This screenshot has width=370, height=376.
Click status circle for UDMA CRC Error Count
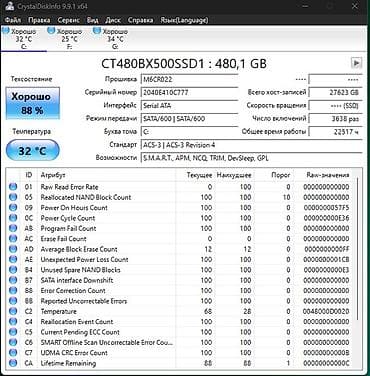click(13, 353)
